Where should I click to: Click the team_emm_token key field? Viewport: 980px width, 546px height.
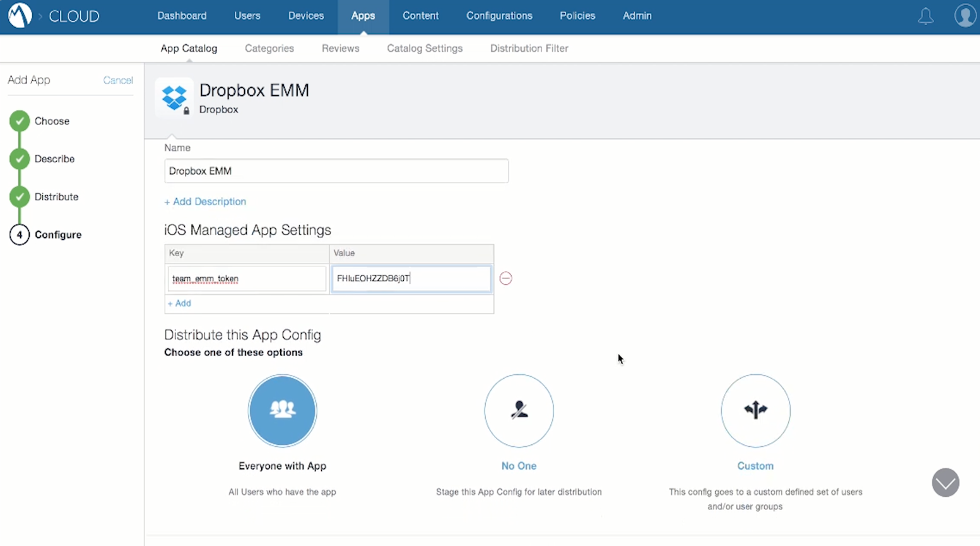[247, 278]
